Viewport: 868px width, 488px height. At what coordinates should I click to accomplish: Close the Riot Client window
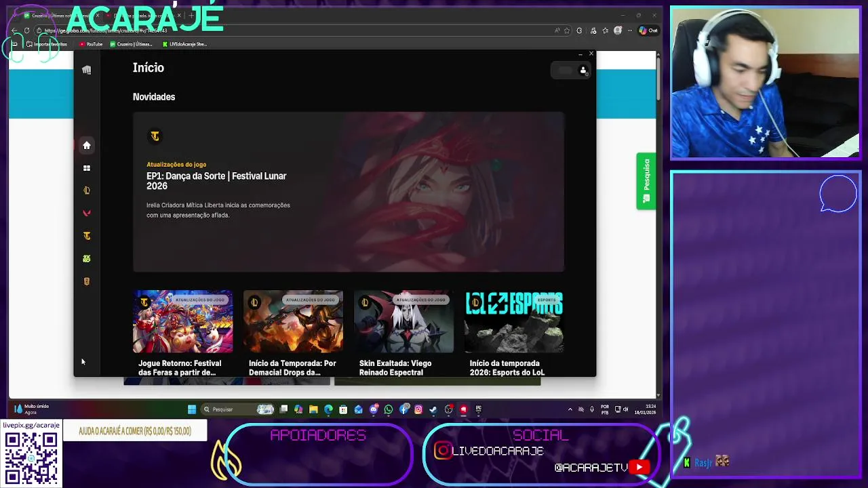[x=591, y=54]
